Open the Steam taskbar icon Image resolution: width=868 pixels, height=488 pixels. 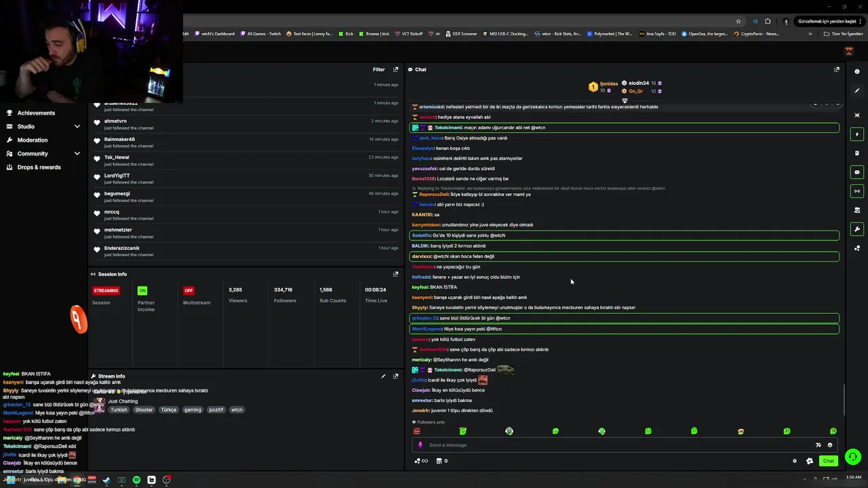(x=106, y=480)
